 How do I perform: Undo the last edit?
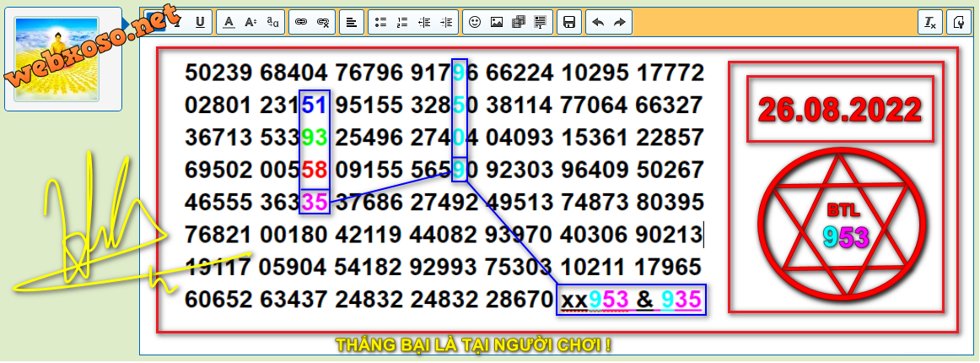(x=598, y=23)
